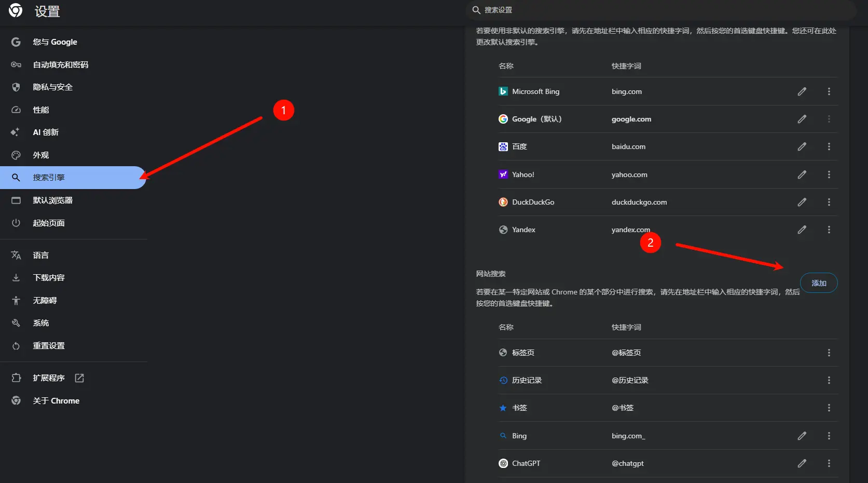Viewport: 868px width, 483px height.
Task: Open 外观 settings section
Action: point(40,155)
